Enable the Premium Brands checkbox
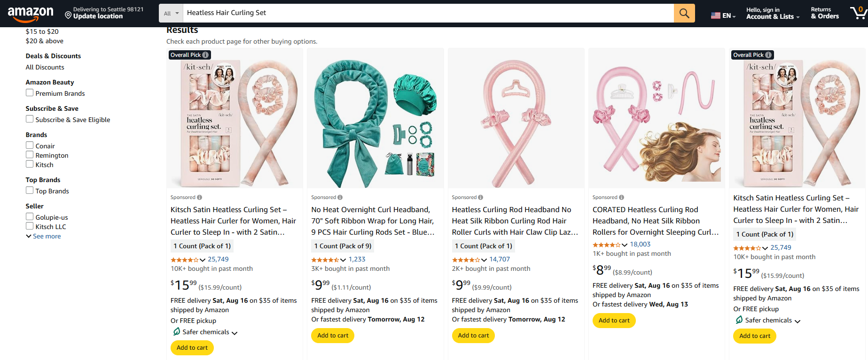This screenshot has height=360, width=868. (x=30, y=93)
